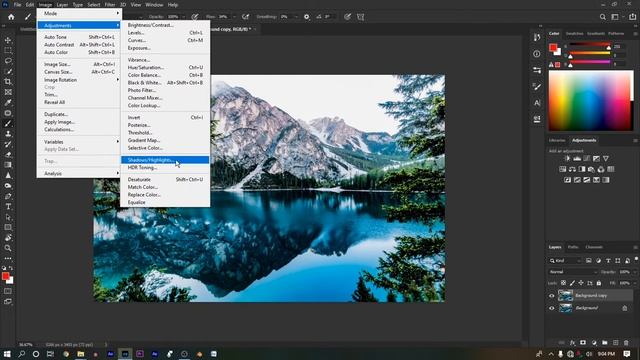
Task: Hide the Background copy layer
Action: pyautogui.click(x=552, y=296)
